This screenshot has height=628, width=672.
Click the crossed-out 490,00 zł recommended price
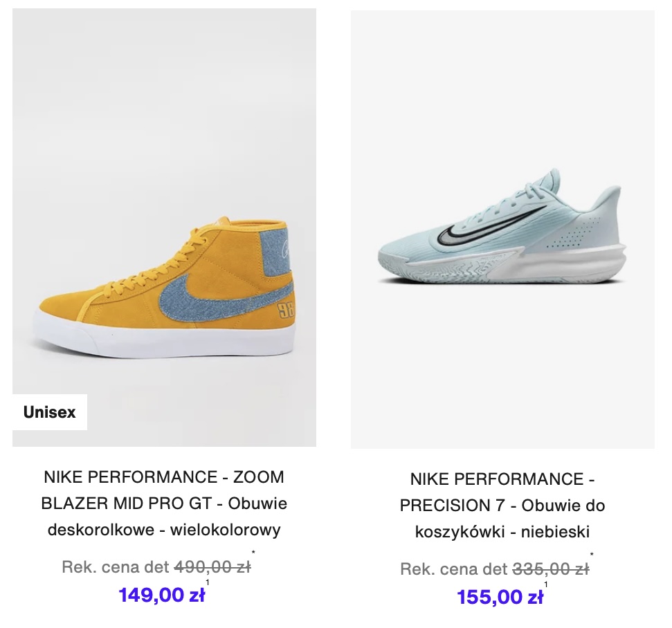tap(212, 567)
